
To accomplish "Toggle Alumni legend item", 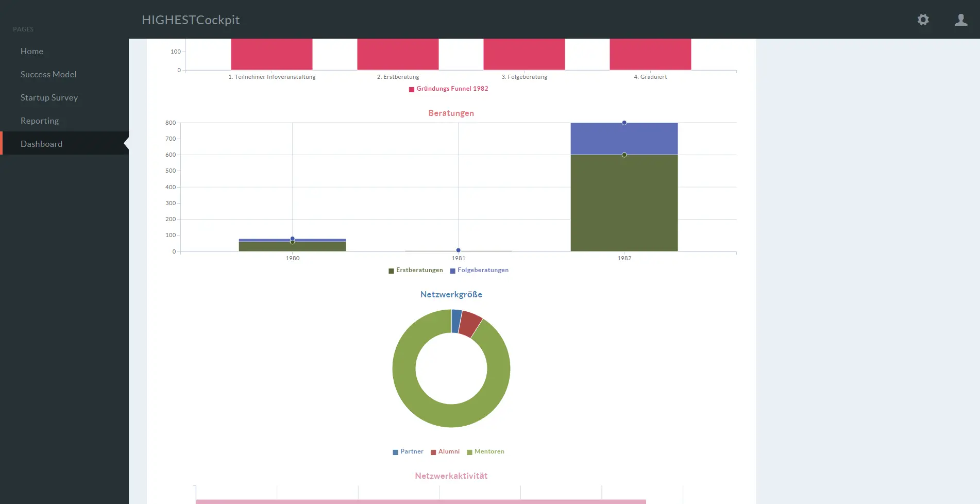I will point(445,451).
